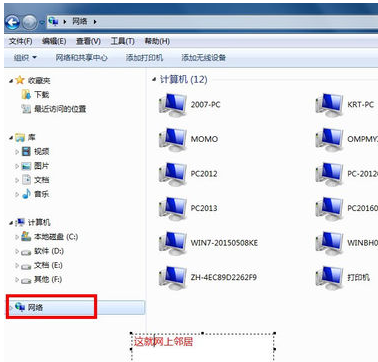Open the 工具(T) menu

click(x=122, y=41)
